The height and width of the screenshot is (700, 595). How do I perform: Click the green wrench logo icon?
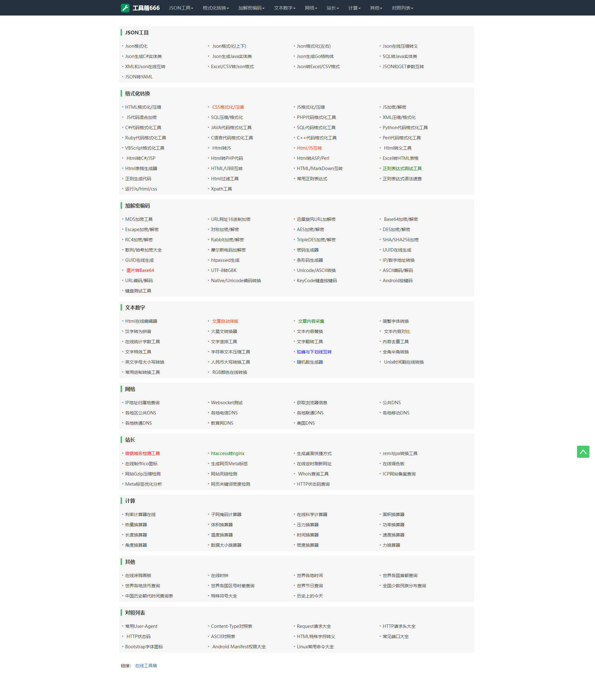[125, 8]
